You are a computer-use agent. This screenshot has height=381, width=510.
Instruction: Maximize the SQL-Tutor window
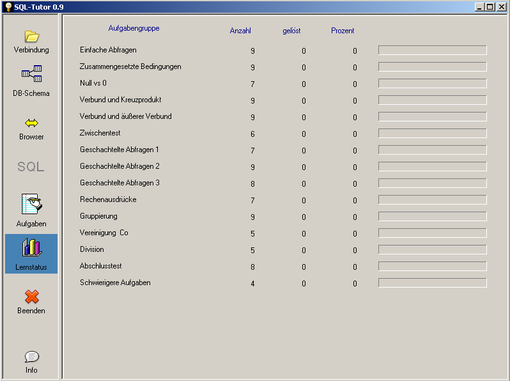point(490,7)
